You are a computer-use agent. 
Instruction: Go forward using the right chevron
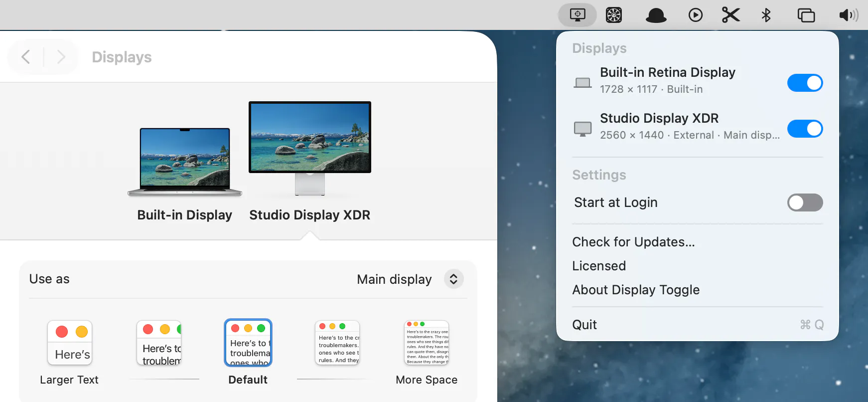pos(61,57)
